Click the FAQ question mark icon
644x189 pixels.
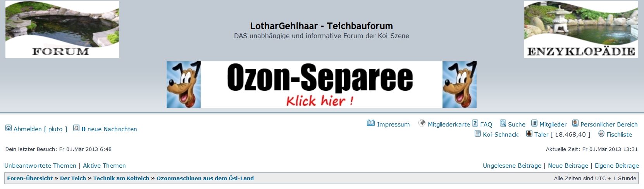[x=475, y=123]
